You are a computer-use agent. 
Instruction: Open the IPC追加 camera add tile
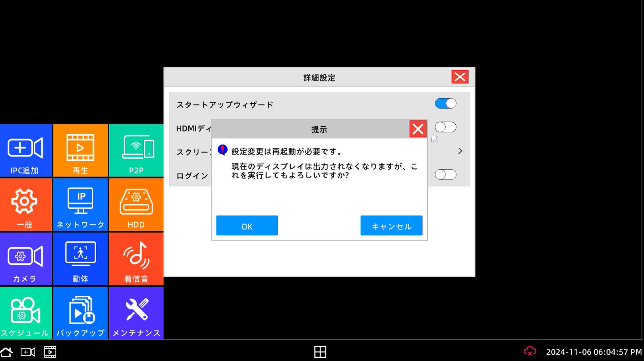pyautogui.click(x=25, y=151)
